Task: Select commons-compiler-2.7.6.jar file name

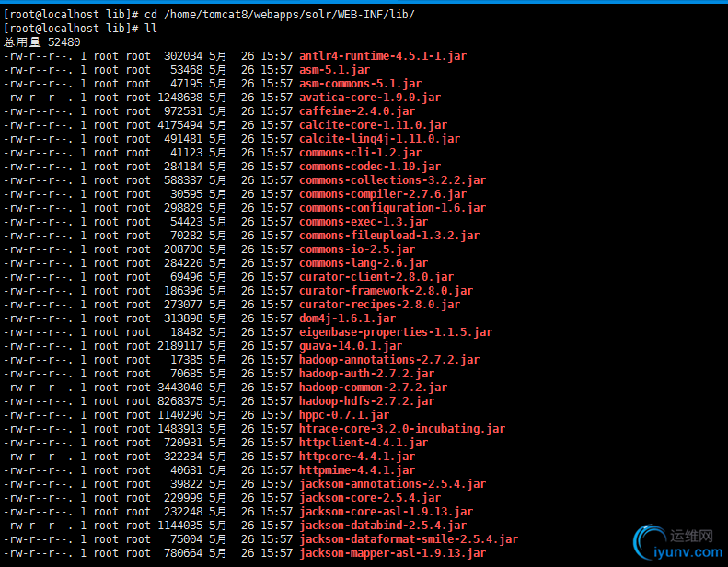Action: click(383, 194)
